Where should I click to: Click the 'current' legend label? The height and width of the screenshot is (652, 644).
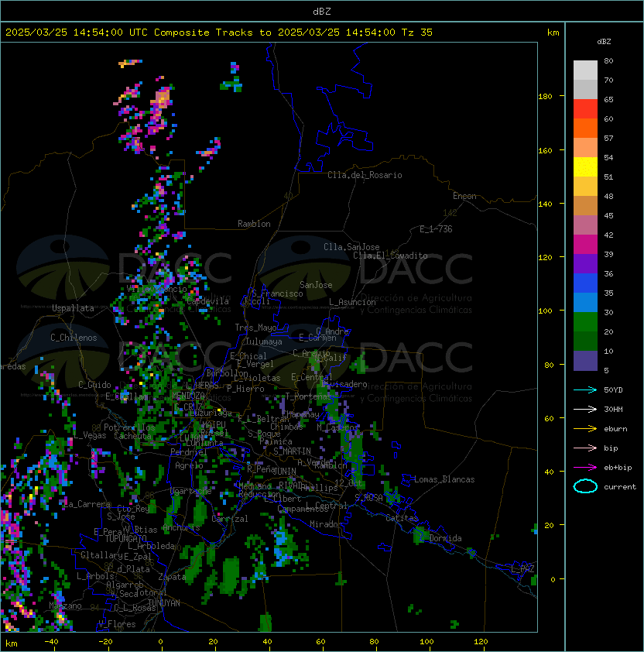(x=620, y=487)
